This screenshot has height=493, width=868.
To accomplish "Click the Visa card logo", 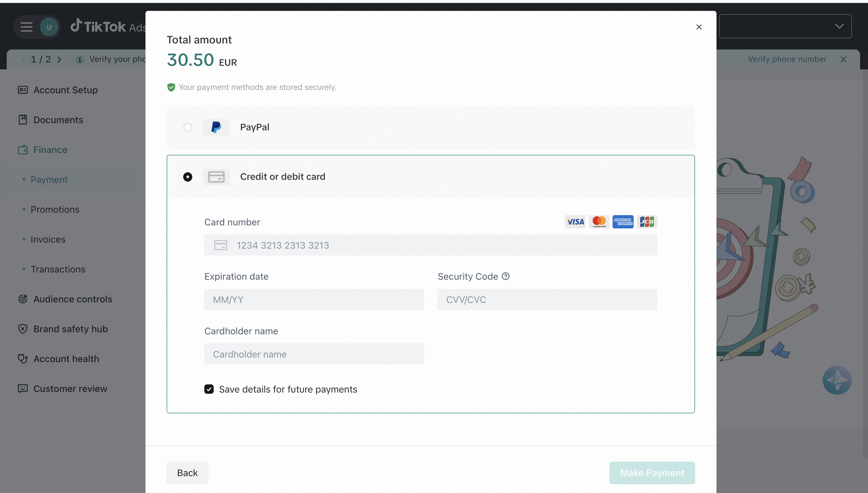I will (575, 222).
